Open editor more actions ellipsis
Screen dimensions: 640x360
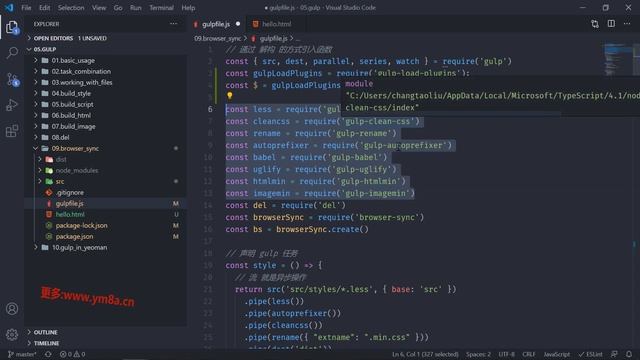coord(627,24)
